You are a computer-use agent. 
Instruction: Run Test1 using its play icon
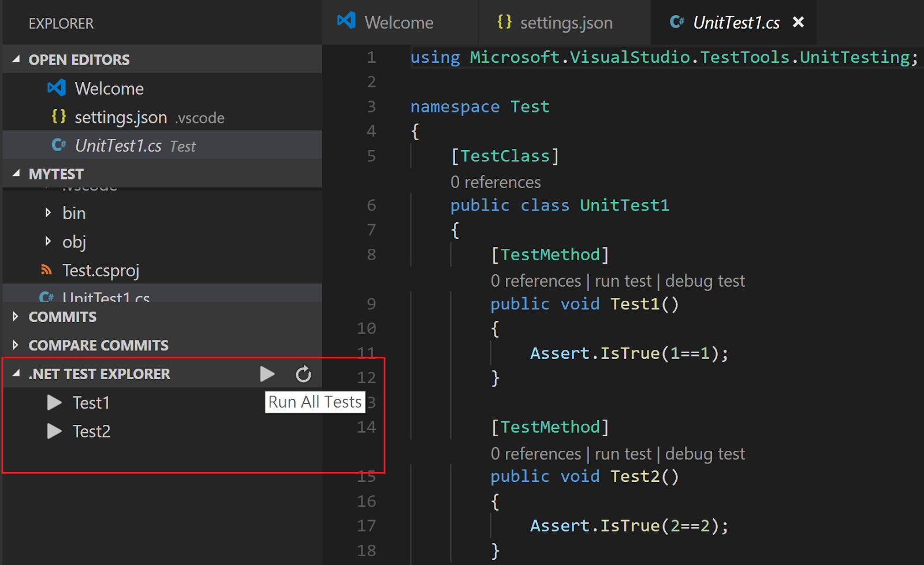pyautogui.click(x=54, y=402)
